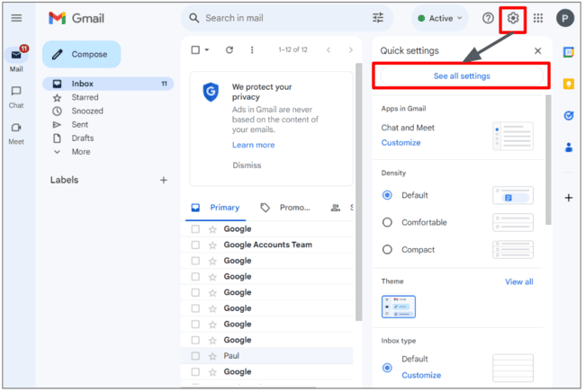Click the Chat and Meet preview thumbnail

(x=513, y=136)
